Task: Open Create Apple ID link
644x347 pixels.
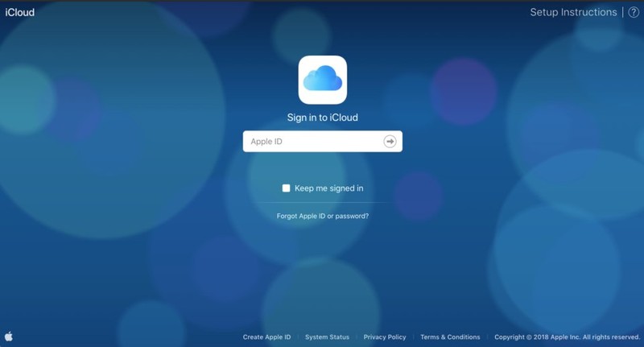Action: pyautogui.click(x=266, y=337)
